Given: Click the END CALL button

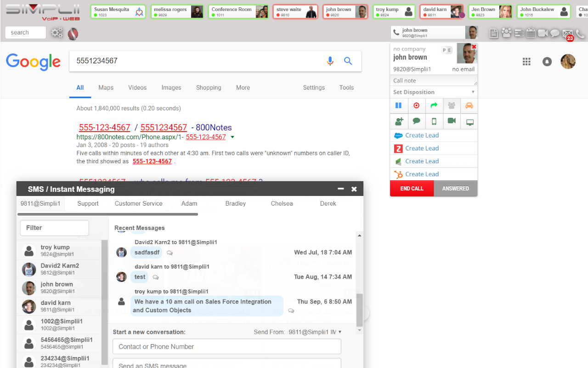Looking at the screenshot, I should (x=412, y=189).
